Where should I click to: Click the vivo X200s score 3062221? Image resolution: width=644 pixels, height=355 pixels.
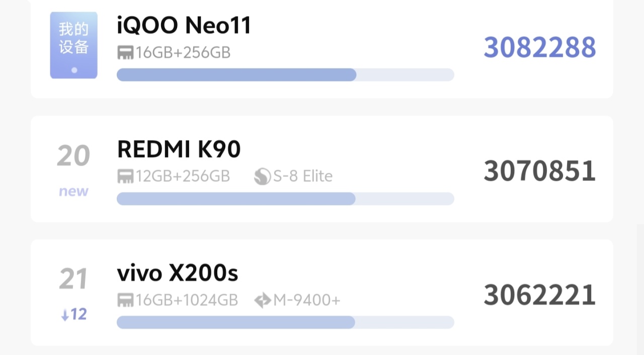click(x=539, y=295)
